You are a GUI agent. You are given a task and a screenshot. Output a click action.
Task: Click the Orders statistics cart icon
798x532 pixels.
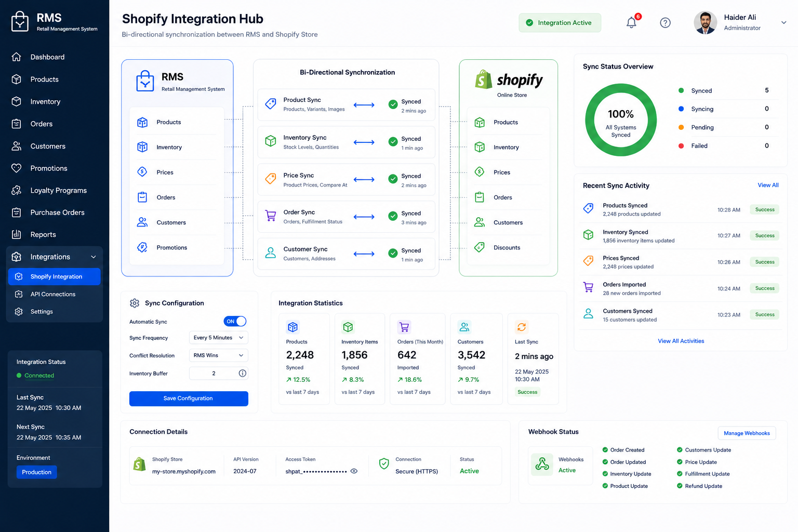coord(404,327)
